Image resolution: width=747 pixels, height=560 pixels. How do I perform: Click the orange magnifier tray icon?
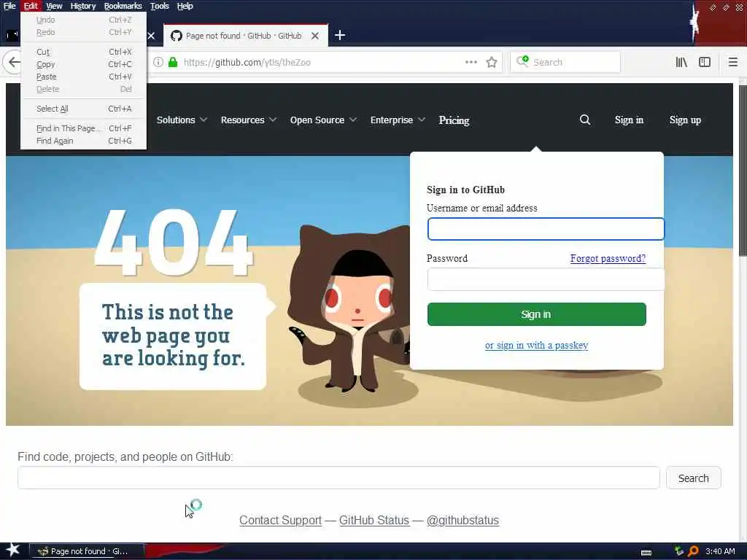pyautogui.click(x=693, y=551)
